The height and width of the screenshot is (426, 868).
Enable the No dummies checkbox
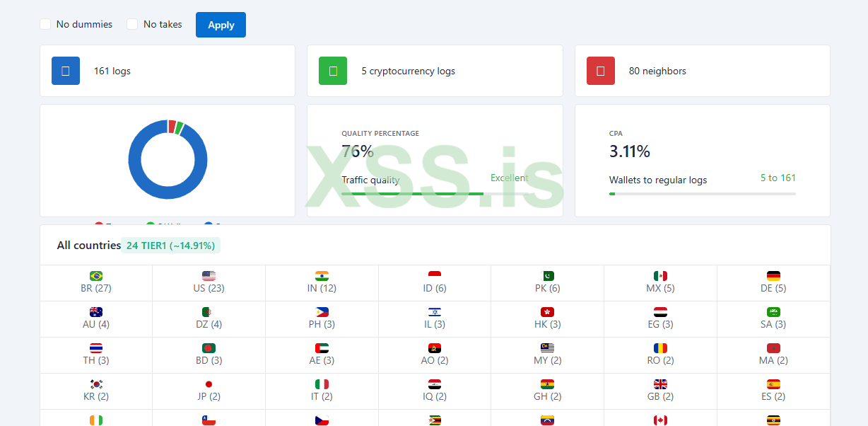coord(45,24)
